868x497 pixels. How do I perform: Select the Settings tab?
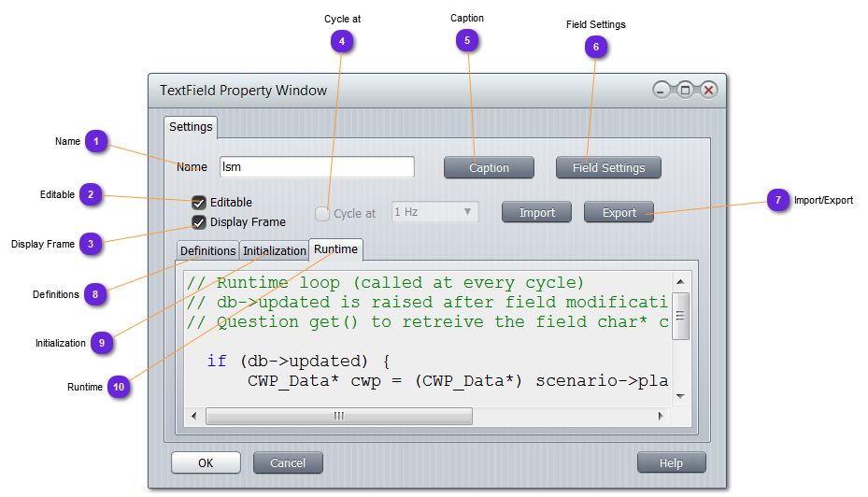(191, 127)
